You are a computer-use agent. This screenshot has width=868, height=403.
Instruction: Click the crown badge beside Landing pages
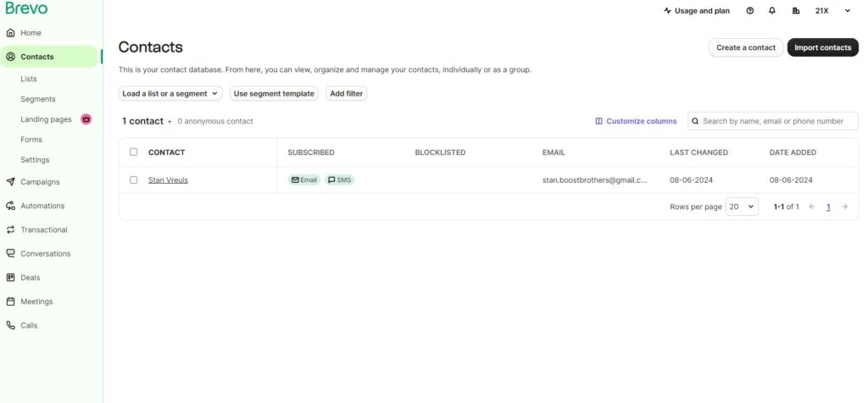click(x=86, y=119)
